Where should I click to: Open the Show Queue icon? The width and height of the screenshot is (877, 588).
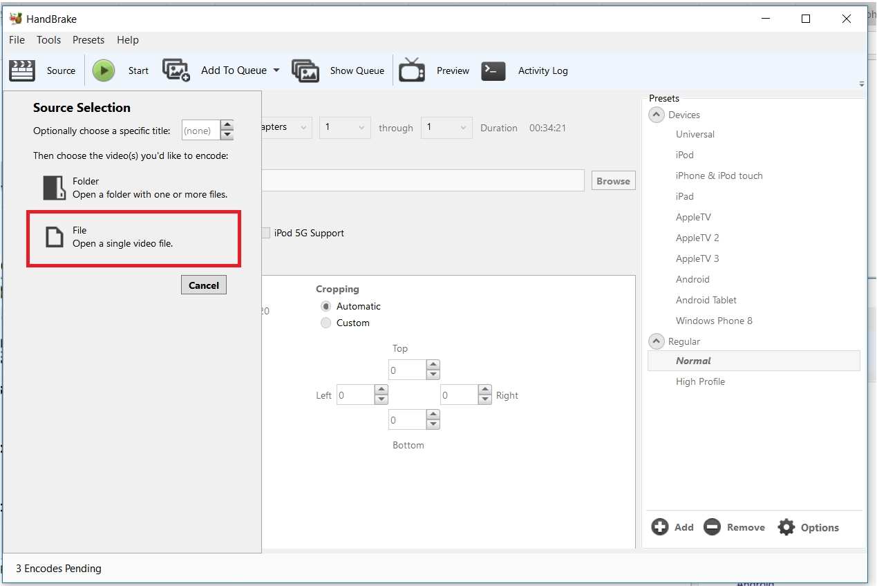pyautogui.click(x=305, y=70)
